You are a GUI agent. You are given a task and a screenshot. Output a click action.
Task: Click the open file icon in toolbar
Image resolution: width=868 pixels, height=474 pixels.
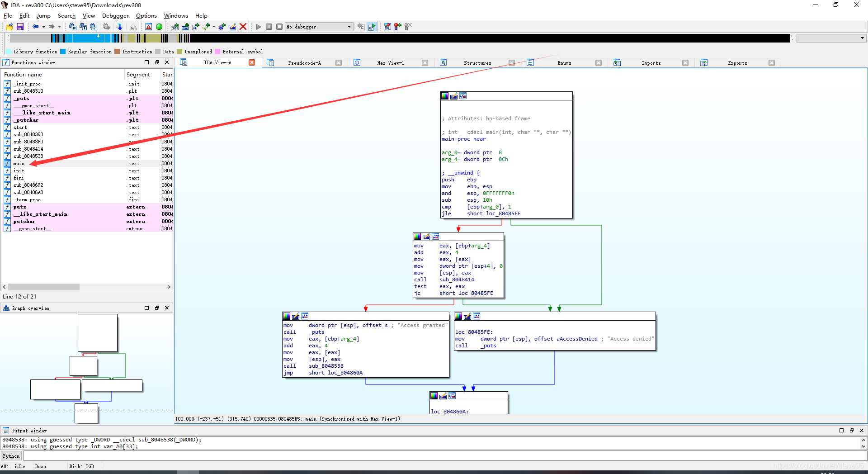9,27
